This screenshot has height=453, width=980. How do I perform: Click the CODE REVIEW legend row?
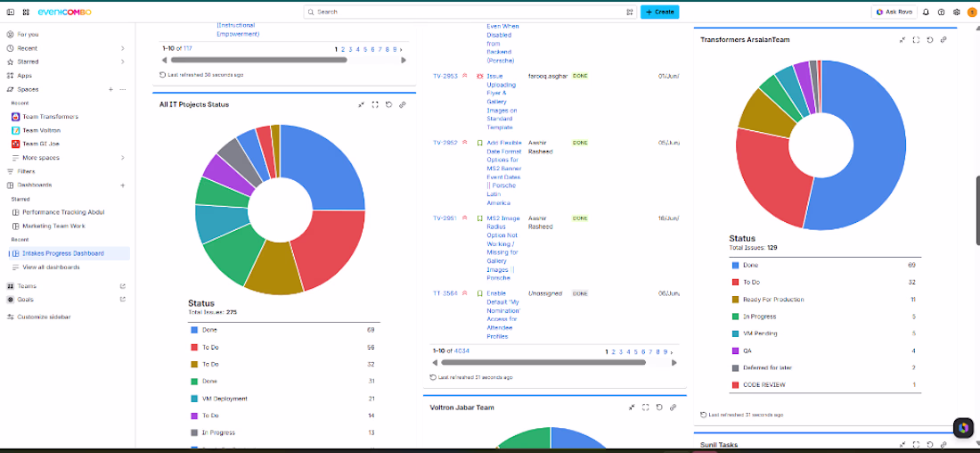coord(825,385)
